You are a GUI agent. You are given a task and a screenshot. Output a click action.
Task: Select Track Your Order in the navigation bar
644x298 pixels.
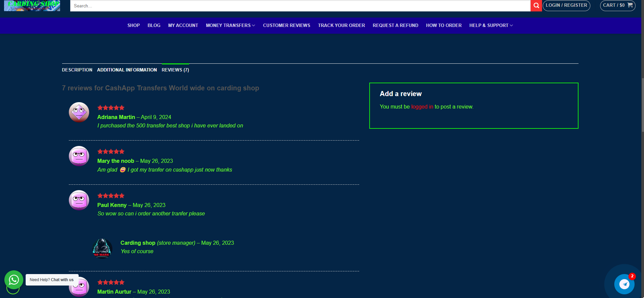[342, 25]
